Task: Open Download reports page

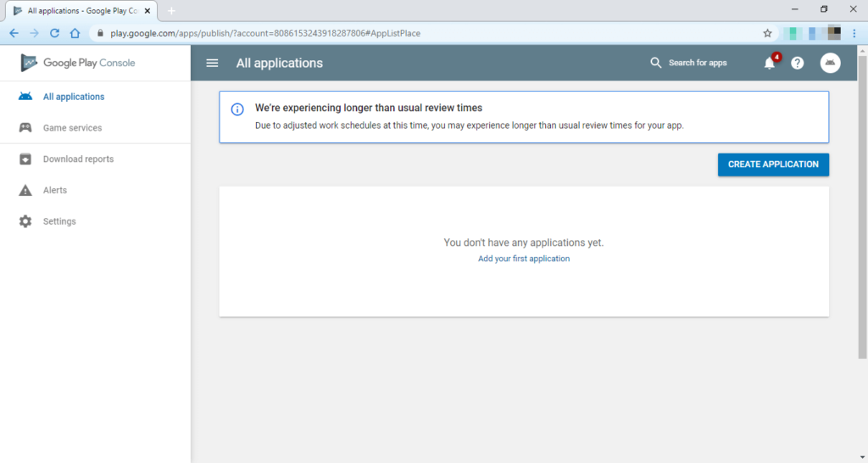Action: pos(78,159)
